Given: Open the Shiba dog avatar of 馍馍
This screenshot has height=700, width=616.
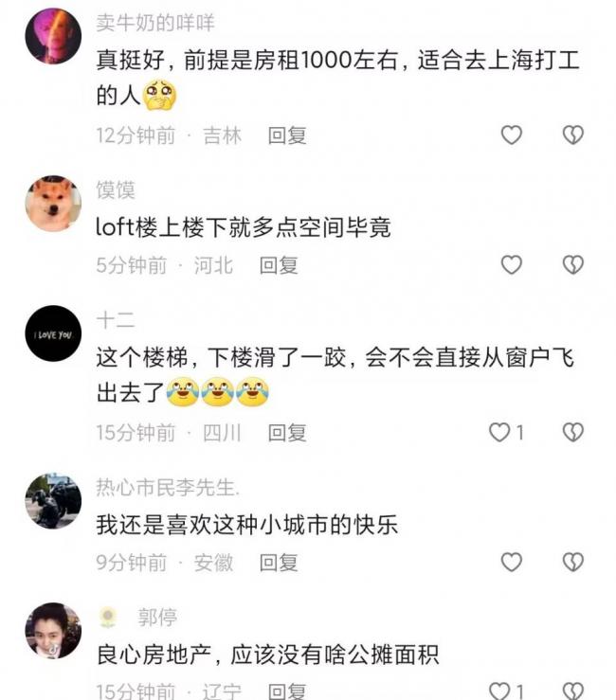Looking at the screenshot, I should point(53,203).
